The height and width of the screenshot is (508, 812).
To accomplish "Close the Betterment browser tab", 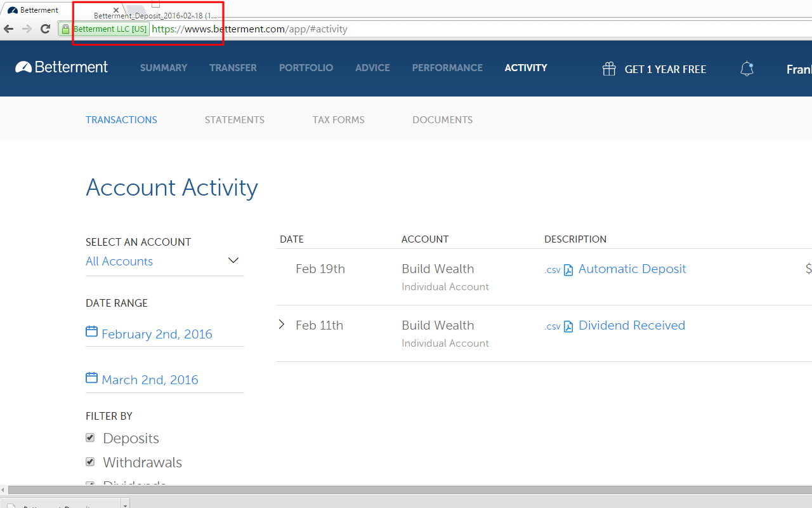I will 115,10.
